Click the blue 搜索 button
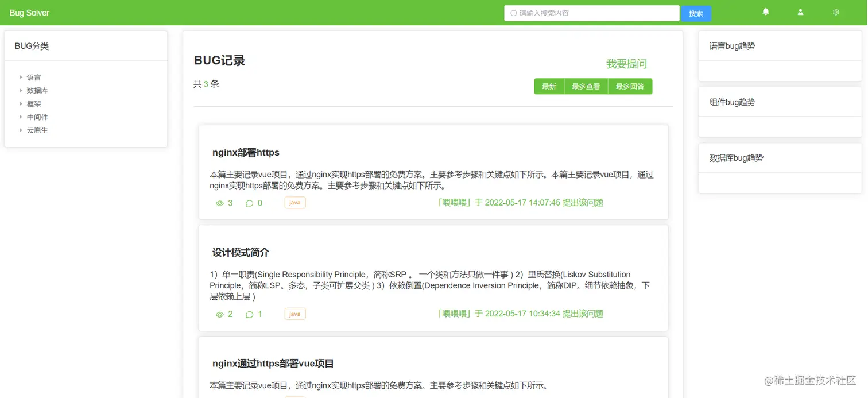Viewport: 868px width, 398px height. pyautogui.click(x=696, y=13)
